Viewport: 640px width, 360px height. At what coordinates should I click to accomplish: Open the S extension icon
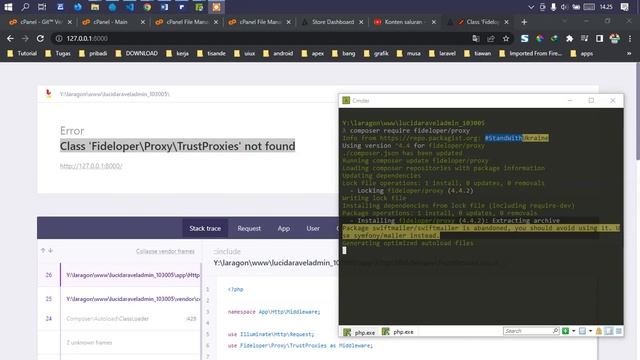pyautogui.click(x=524, y=38)
